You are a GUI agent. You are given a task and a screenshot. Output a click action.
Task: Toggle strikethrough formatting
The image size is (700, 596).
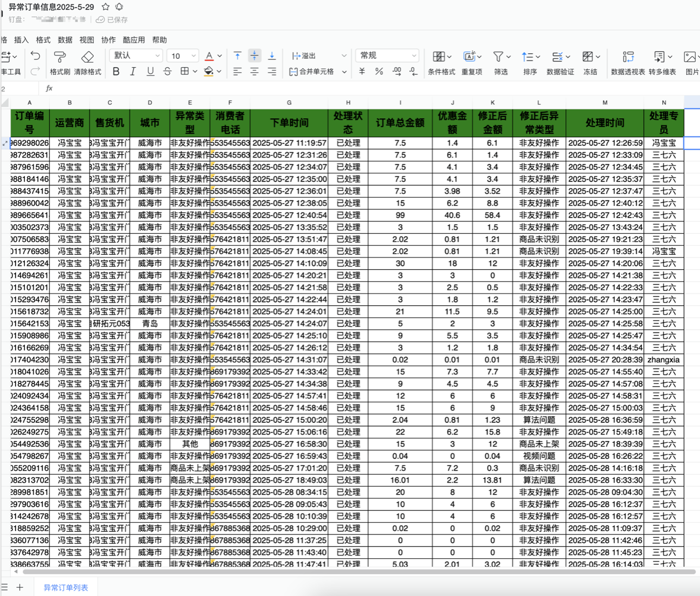point(168,71)
